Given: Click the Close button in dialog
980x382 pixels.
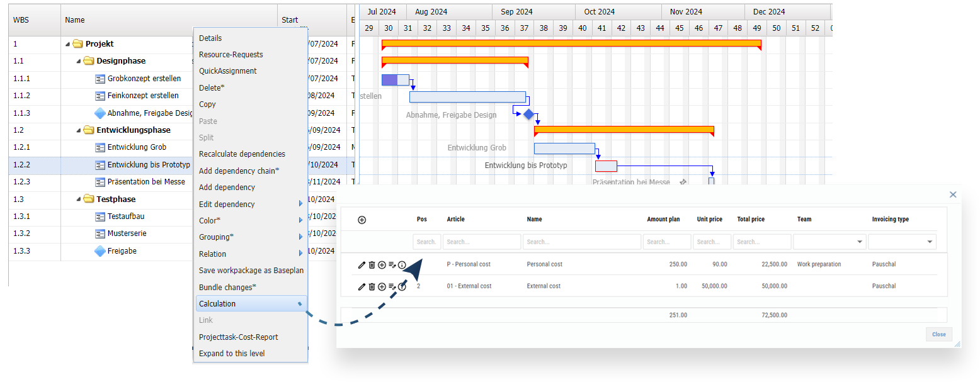Looking at the screenshot, I should point(939,334).
